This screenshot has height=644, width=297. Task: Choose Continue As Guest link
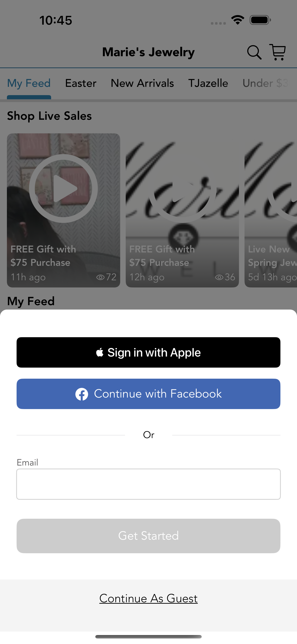coord(148,598)
